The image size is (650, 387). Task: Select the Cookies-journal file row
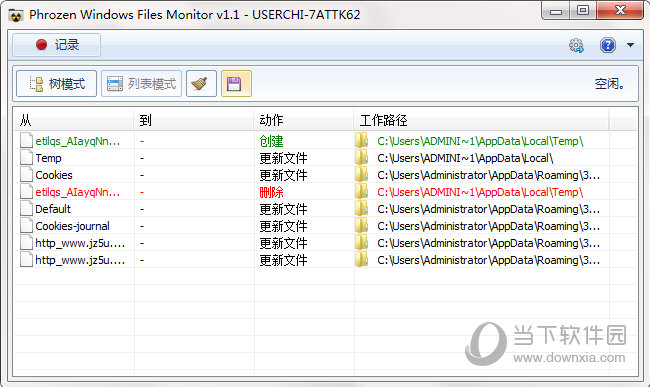click(x=325, y=226)
